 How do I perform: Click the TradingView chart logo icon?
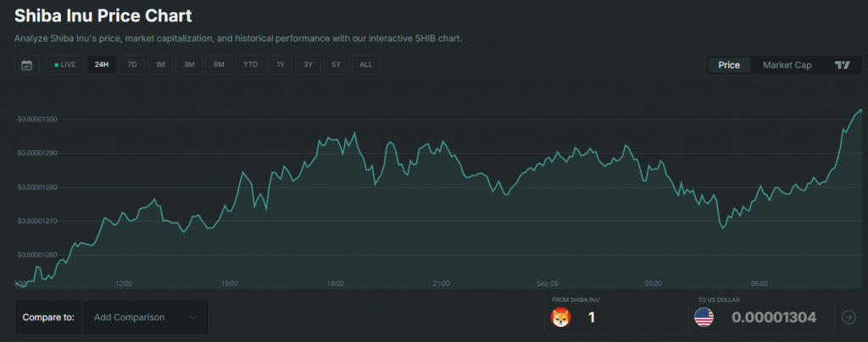(x=842, y=65)
